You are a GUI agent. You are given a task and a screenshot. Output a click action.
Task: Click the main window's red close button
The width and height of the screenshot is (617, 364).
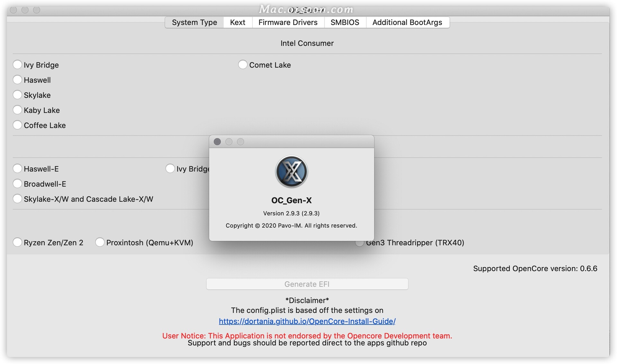coord(13,10)
